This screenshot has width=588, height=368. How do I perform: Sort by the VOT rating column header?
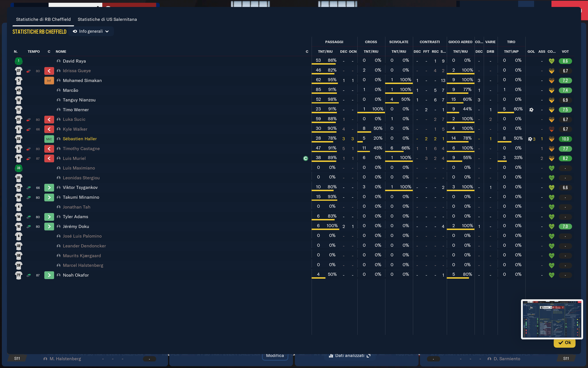(x=565, y=52)
